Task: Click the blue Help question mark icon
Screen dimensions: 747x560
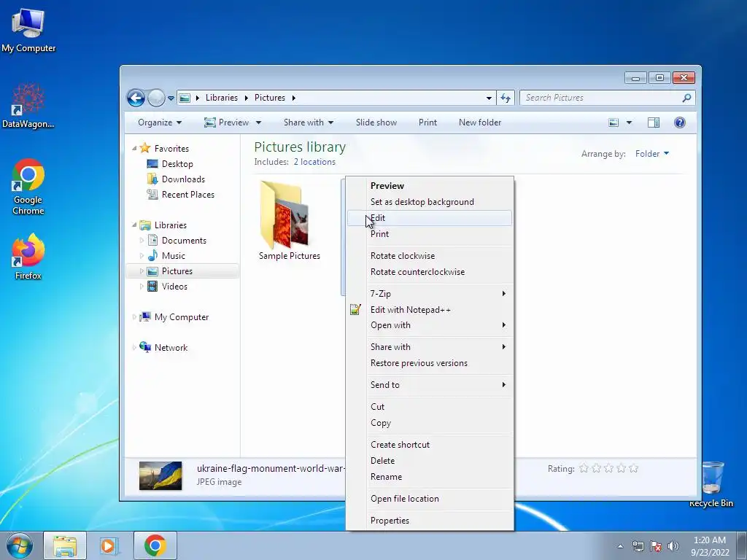Action: (680, 122)
